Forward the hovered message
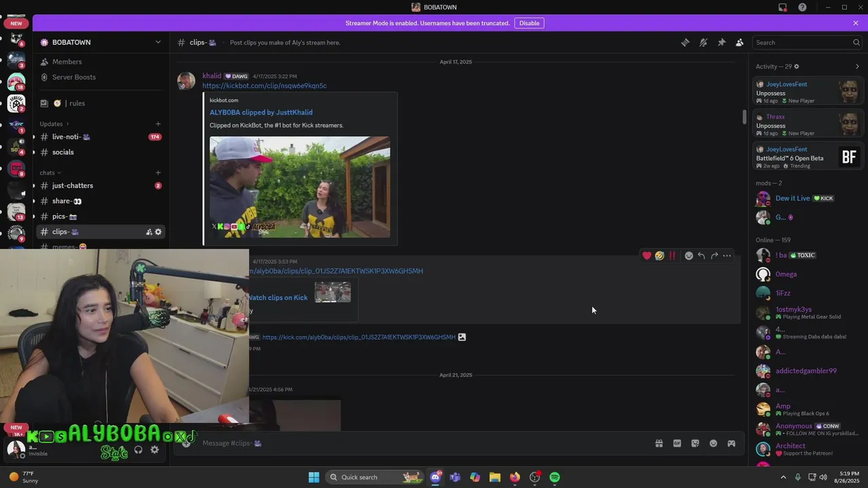The height and width of the screenshot is (488, 868). [714, 256]
